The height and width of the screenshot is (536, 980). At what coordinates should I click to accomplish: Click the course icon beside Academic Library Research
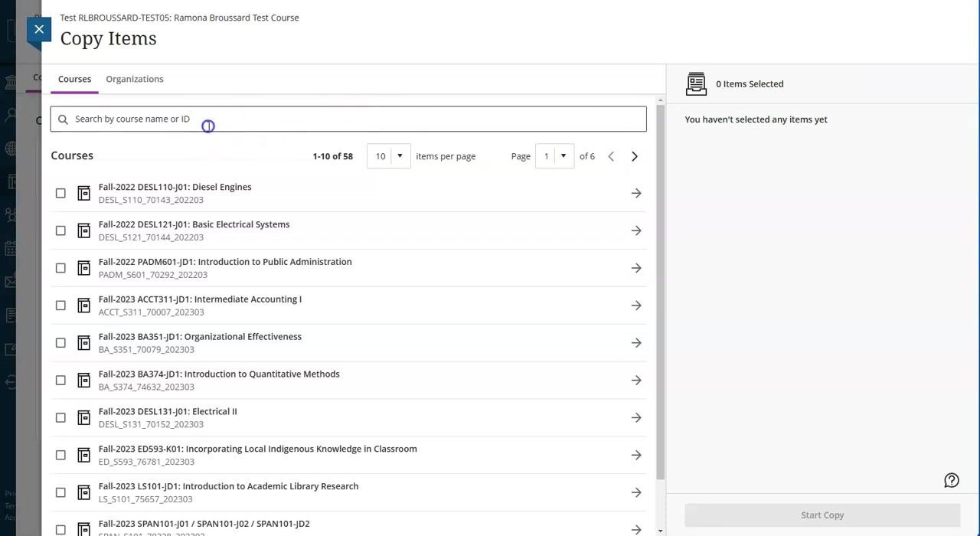[84, 493]
